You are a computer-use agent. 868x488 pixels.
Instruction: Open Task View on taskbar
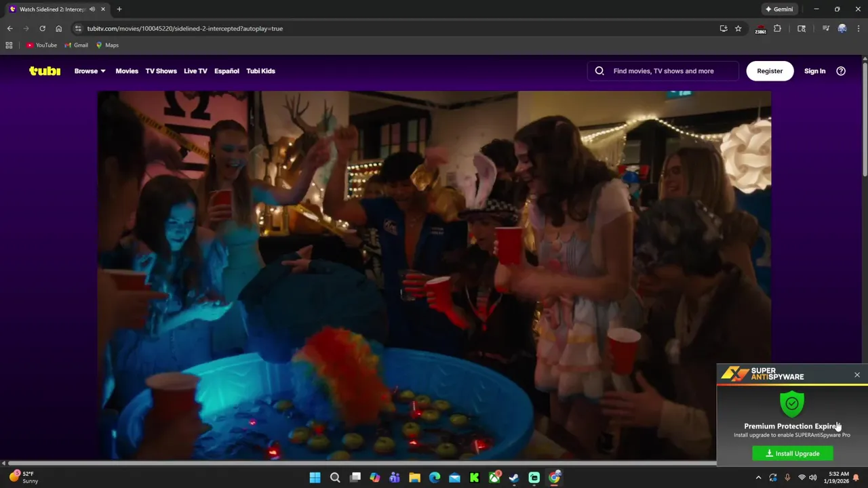[355, 478]
